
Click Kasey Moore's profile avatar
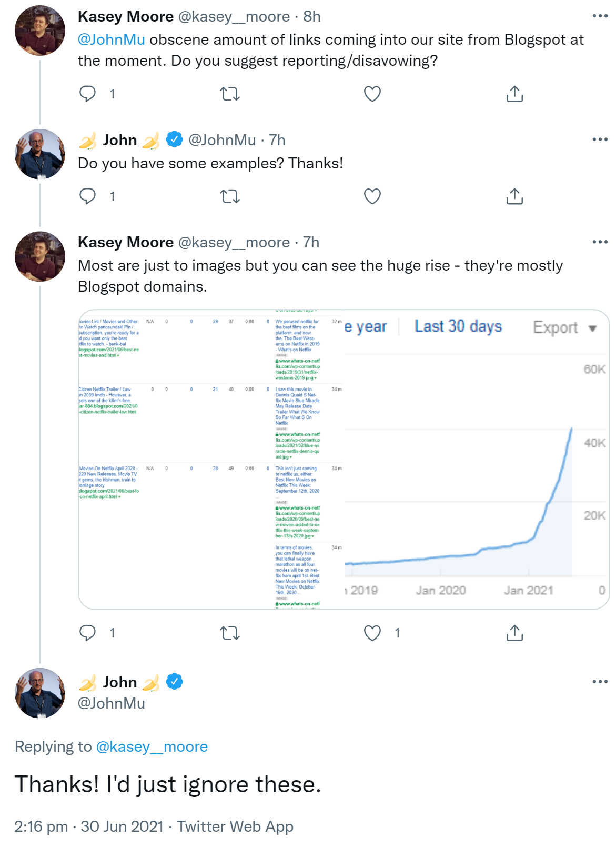[39, 32]
